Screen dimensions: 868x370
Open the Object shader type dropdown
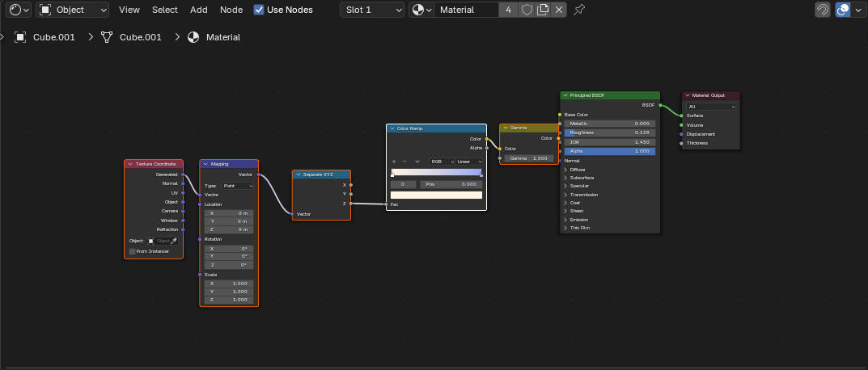(x=73, y=10)
